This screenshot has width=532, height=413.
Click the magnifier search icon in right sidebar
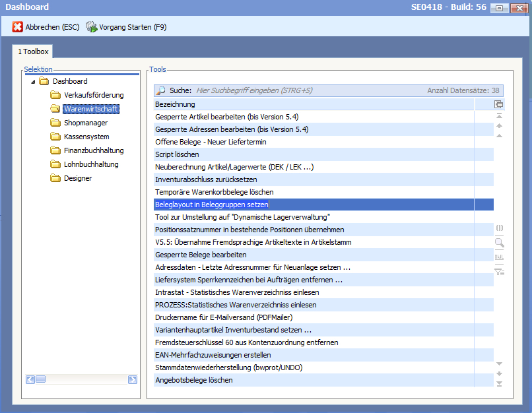[x=499, y=243]
